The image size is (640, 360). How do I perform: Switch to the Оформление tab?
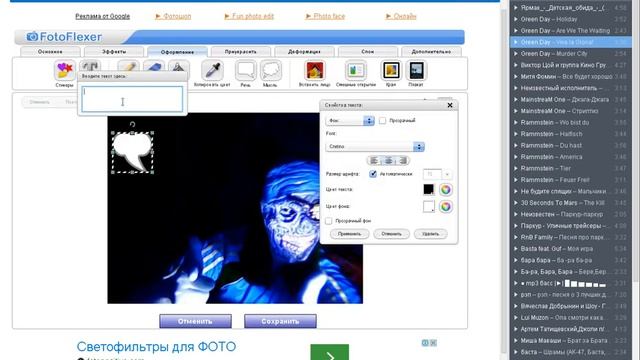[x=177, y=52]
